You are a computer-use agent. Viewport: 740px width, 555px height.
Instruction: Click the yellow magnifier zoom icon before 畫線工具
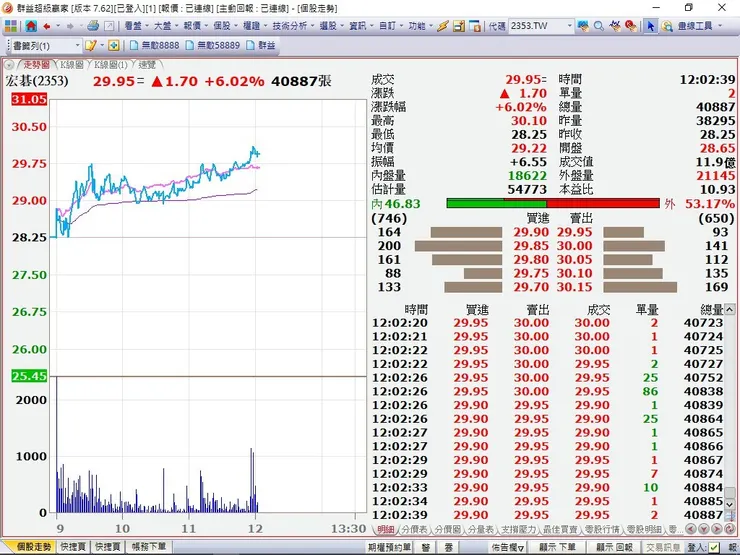pyautogui.click(x=667, y=26)
